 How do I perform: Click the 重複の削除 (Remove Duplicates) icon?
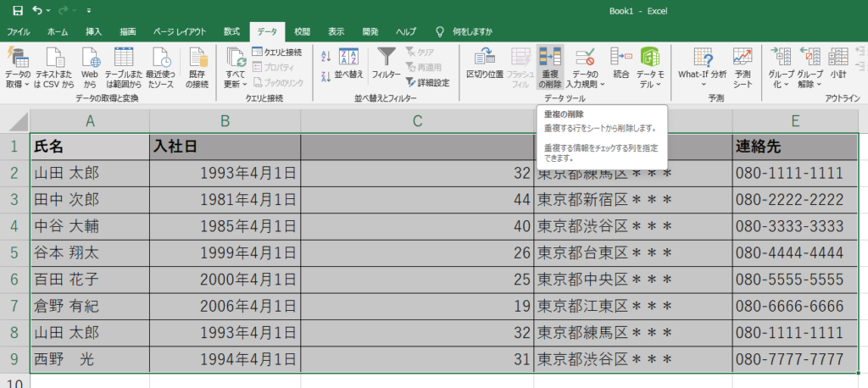pos(549,59)
